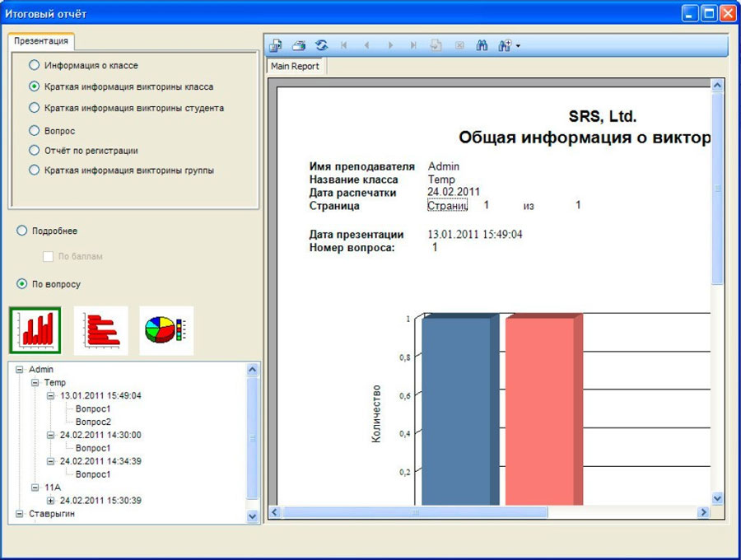This screenshot has width=741, height=560.
Task: Switch to the Main Report tab
Action: point(295,67)
